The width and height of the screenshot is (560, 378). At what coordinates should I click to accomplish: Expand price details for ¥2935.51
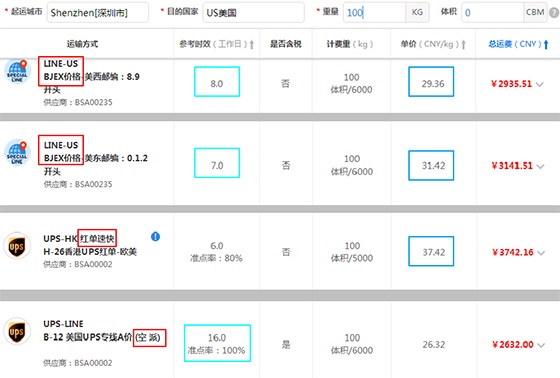coord(540,84)
